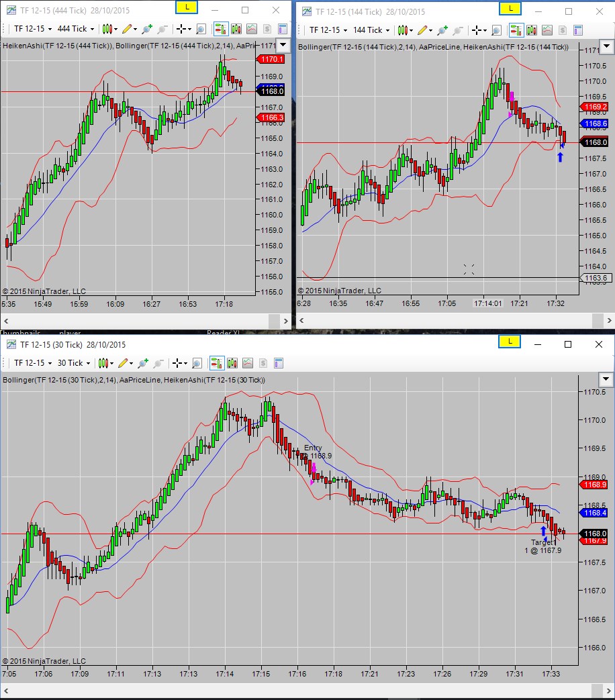This screenshot has width=615, height=700.
Task: Click zoom in icon in 30 Tick window
Action: coord(143,363)
